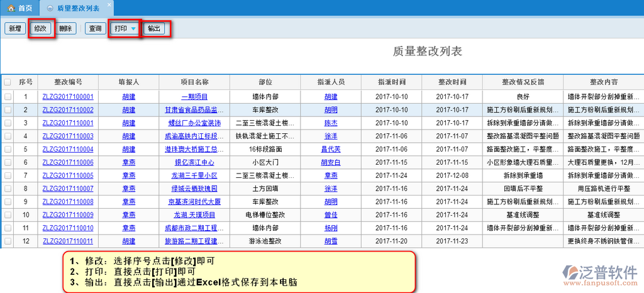This screenshot has height=293, width=644.
Task: Open record link ZLZG2017110011
Action: [x=68, y=241]
